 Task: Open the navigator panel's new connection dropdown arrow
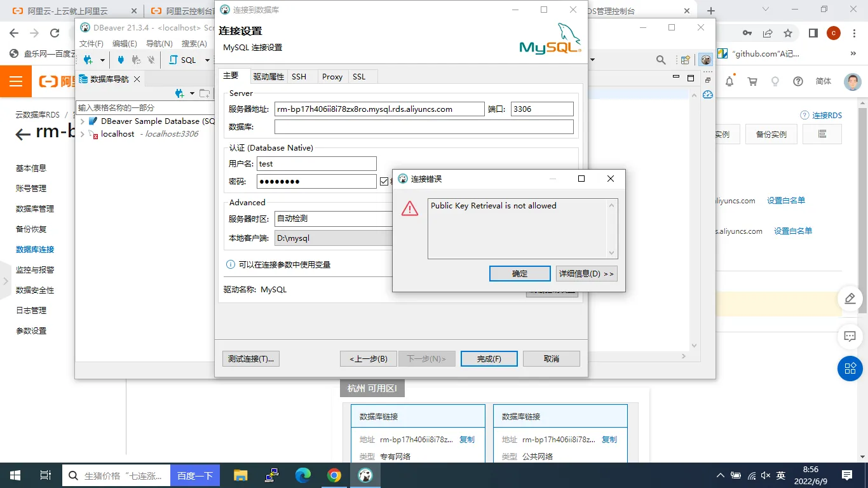pyautogui.click(x=192, y=93)
